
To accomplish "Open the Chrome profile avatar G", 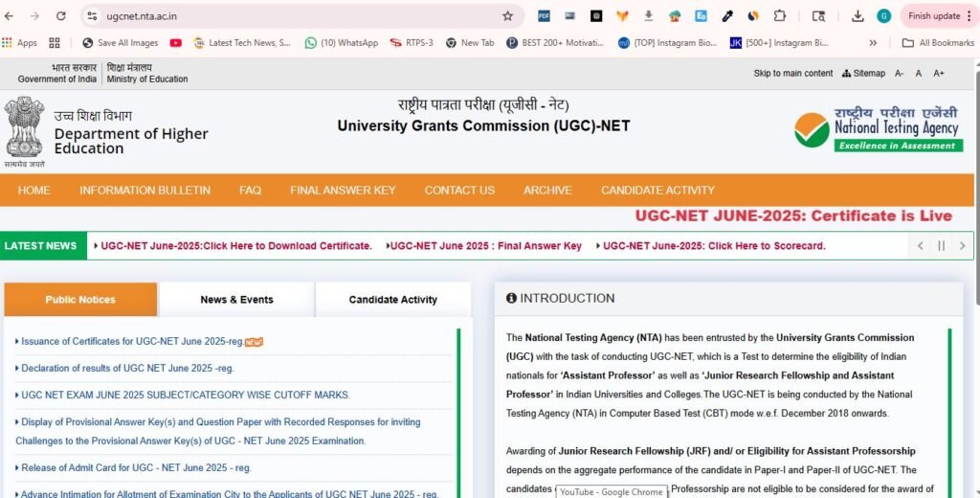I will tap(883, 16).
